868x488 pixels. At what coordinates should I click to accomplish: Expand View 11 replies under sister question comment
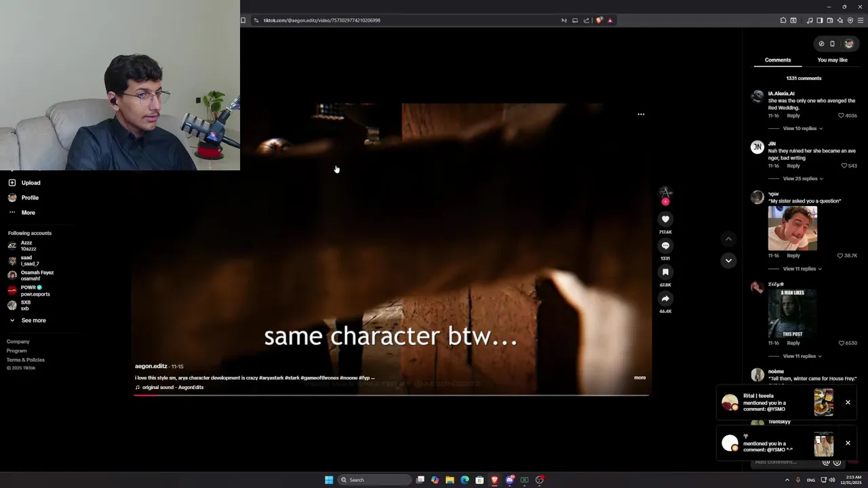(x=802, y=268)
